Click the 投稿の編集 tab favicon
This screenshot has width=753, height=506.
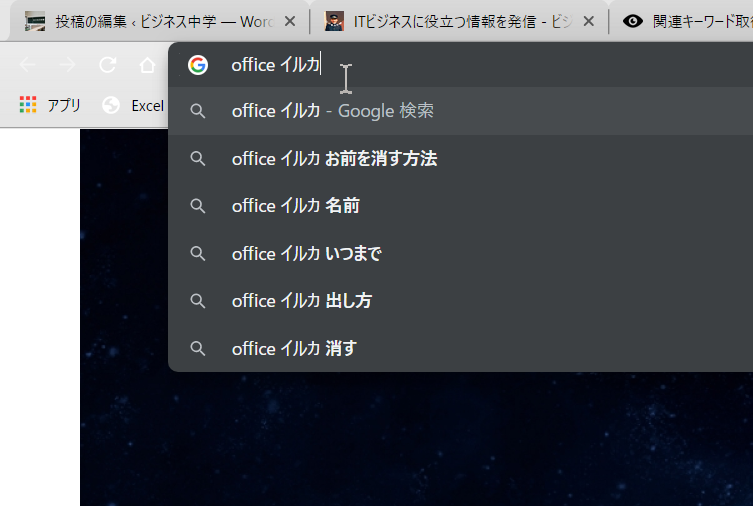tap(35, 22)
